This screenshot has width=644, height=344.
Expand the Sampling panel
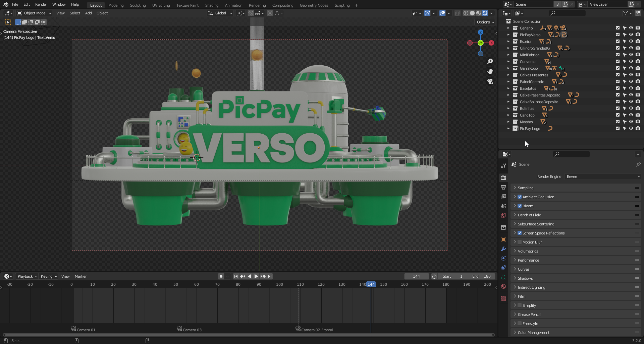pos(576,188)
